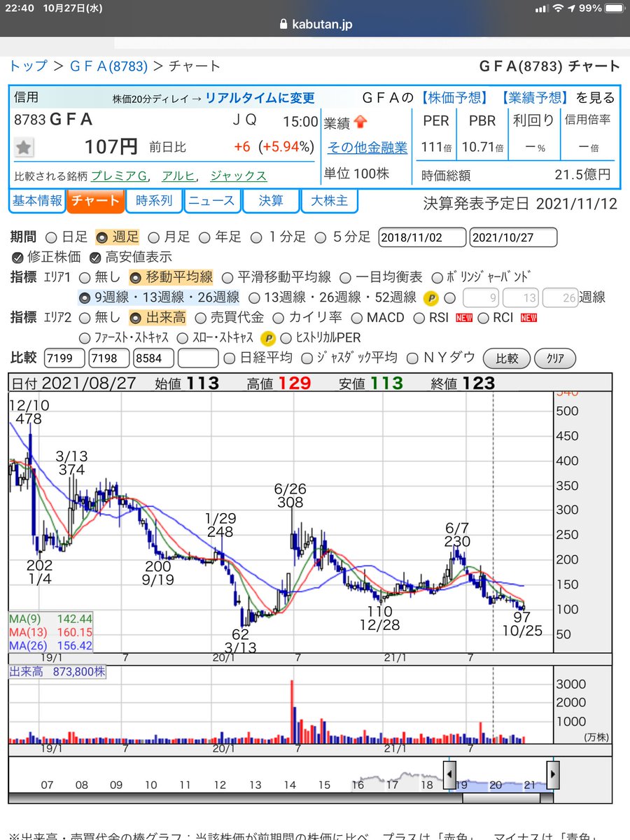
Task: Toggle the 修正株価 checkbox
Action: tap(17, 257)
